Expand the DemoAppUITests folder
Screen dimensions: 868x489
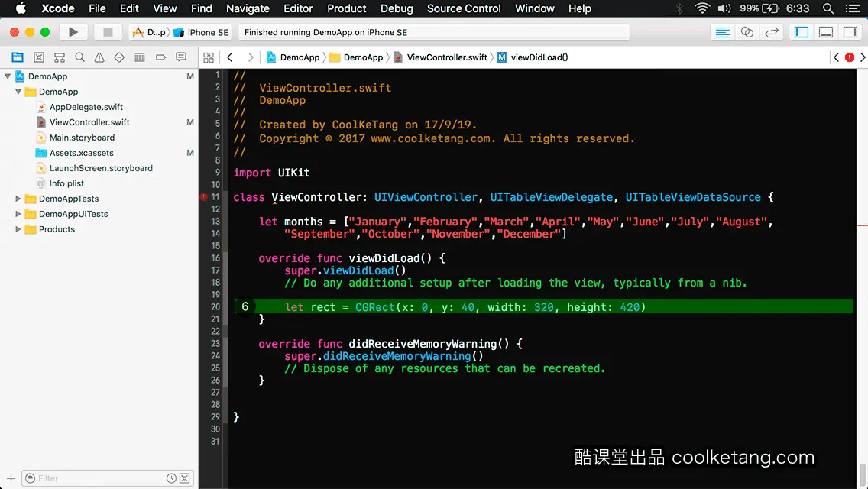pos(18,214)
